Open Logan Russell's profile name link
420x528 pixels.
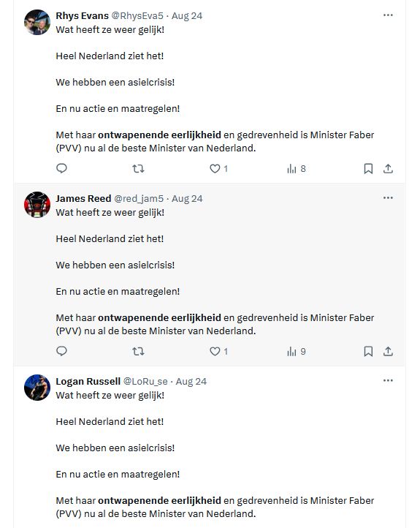tap(88, 381)
